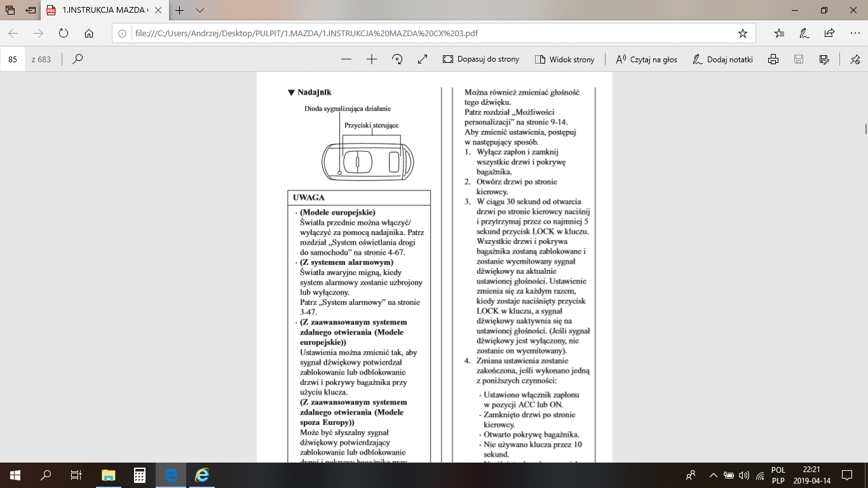Click the Share page icon
This screenshot has height=488, width=868.
pos(829,33)
